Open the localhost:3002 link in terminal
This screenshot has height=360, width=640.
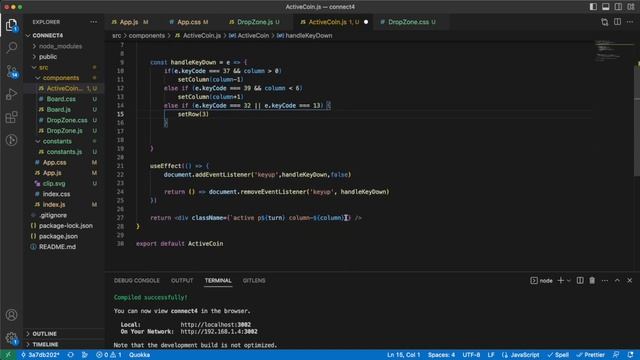click(216, 324)
